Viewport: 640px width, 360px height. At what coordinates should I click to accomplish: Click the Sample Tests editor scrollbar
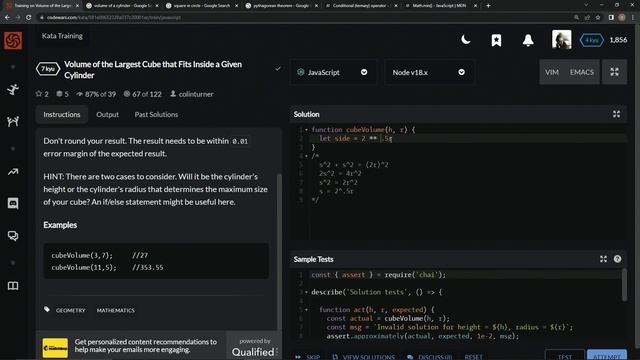coord(624,284)
